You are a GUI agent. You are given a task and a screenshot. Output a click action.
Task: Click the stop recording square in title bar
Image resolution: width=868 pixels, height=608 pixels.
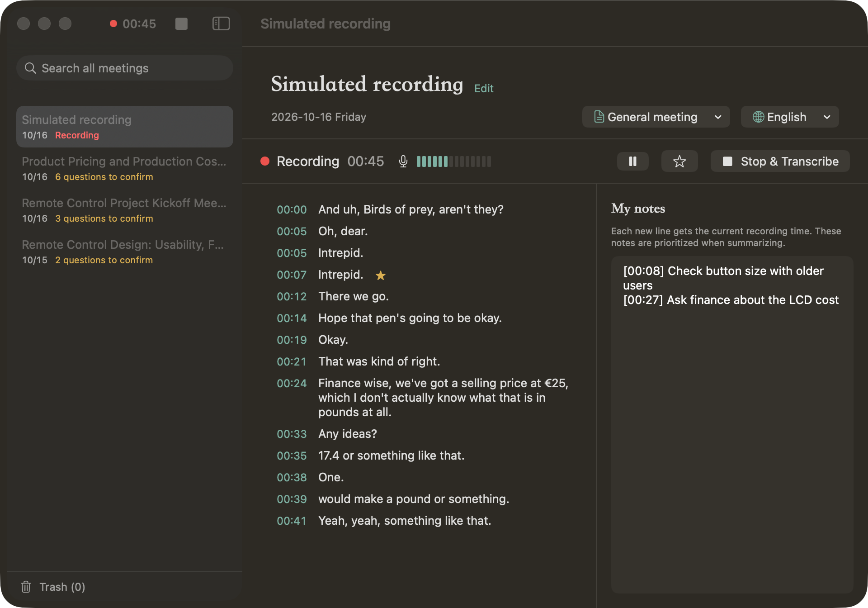(181, 24)
